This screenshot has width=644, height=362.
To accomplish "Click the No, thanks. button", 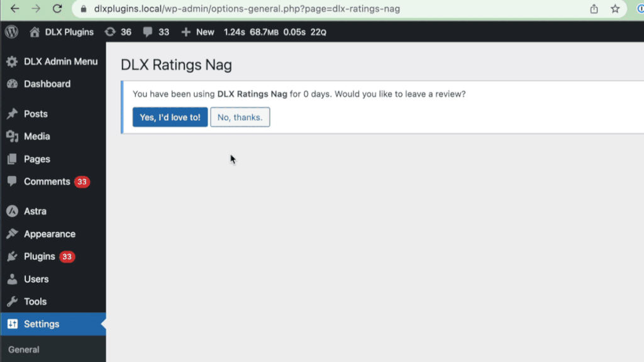I will click(240, 118).
